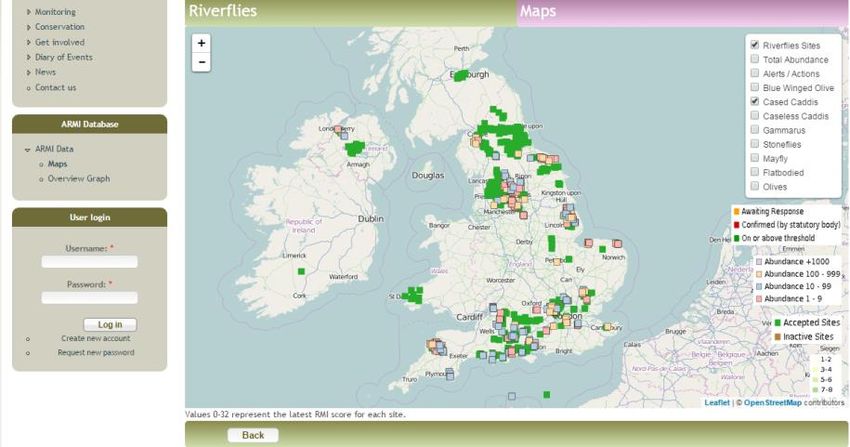The width and height of the screenshot is (850, 447).
Task: Click the ARMI Database panel header
Action: (x=89, y=124)
